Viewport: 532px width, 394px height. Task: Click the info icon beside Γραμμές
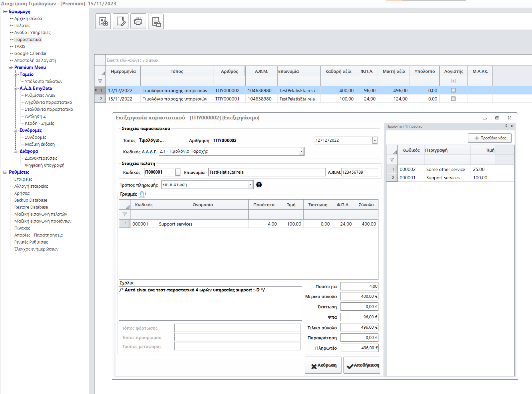(x=143, y=194)
